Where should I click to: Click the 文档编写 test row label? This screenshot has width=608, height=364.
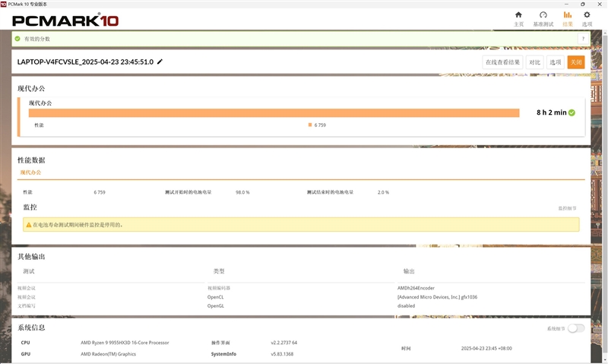coord(27,305)
